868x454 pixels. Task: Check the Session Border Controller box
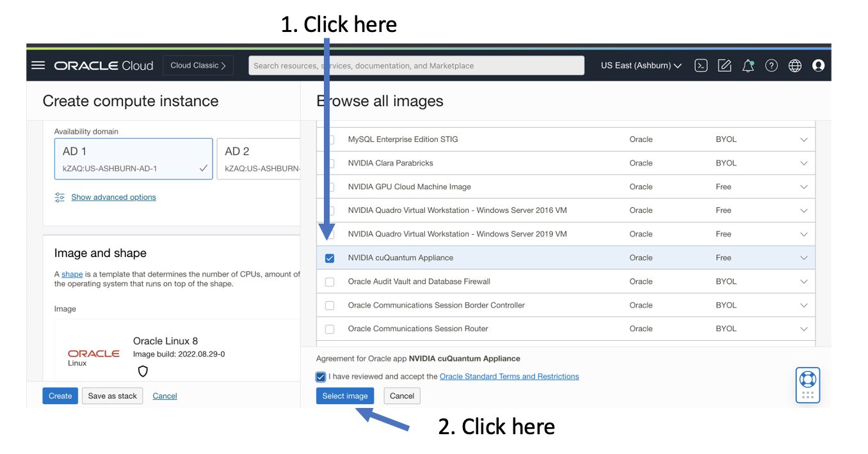(330, 306)
